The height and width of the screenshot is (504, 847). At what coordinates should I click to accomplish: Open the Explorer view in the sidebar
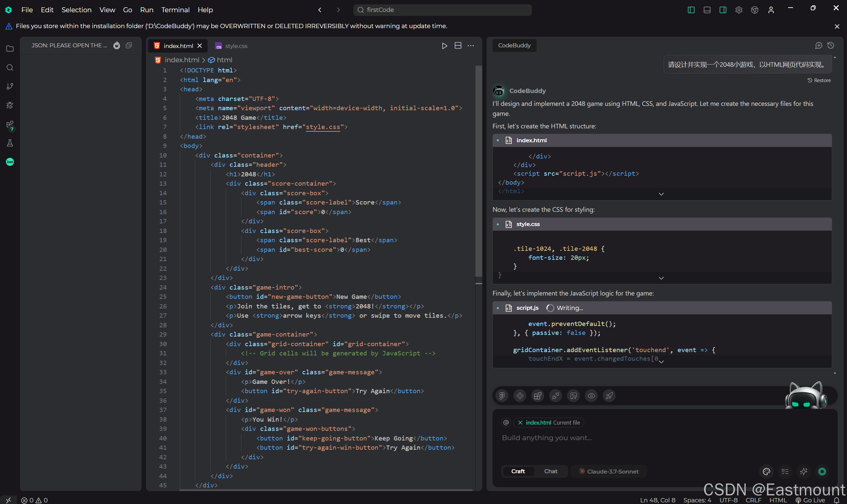point(10,49)
